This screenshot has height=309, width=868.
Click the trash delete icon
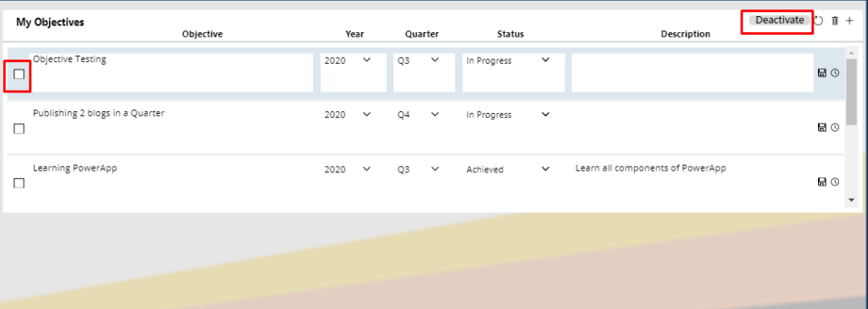click(835, 20)
